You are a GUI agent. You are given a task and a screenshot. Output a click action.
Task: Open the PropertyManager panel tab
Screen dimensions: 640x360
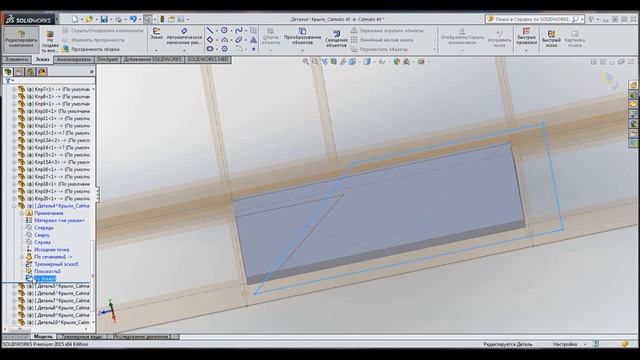click(19, 72)
